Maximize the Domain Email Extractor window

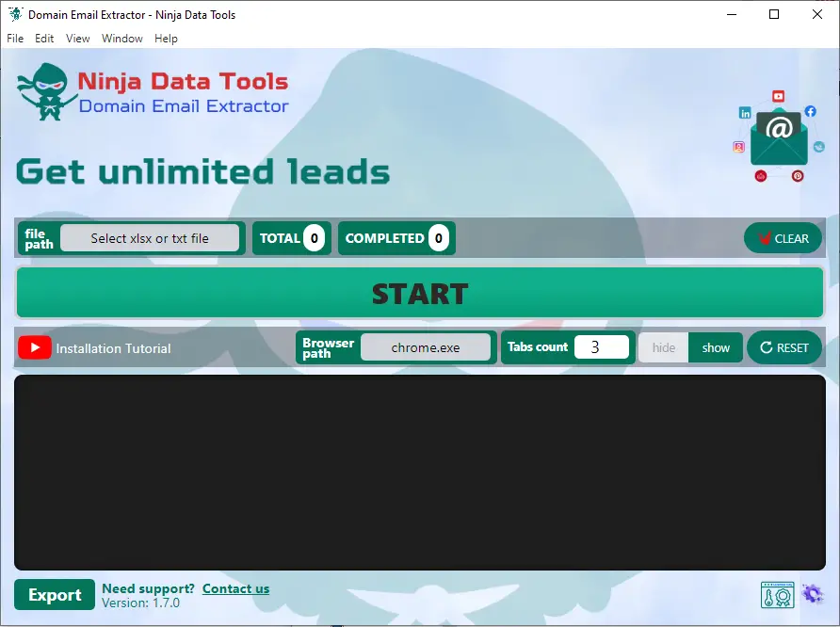click(x=774, y=14)
